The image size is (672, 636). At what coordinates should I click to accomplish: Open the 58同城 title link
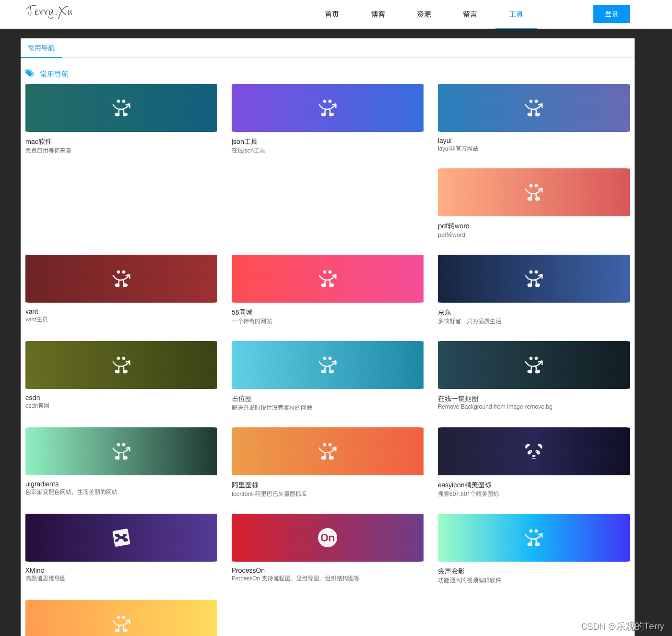point(242,312)
